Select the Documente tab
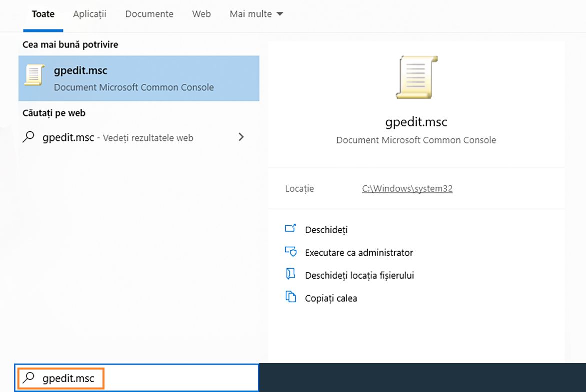586x392 pixels. 149,14
